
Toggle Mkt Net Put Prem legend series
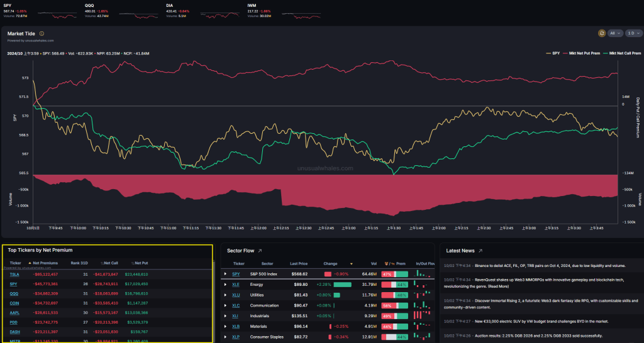[581, 53]
